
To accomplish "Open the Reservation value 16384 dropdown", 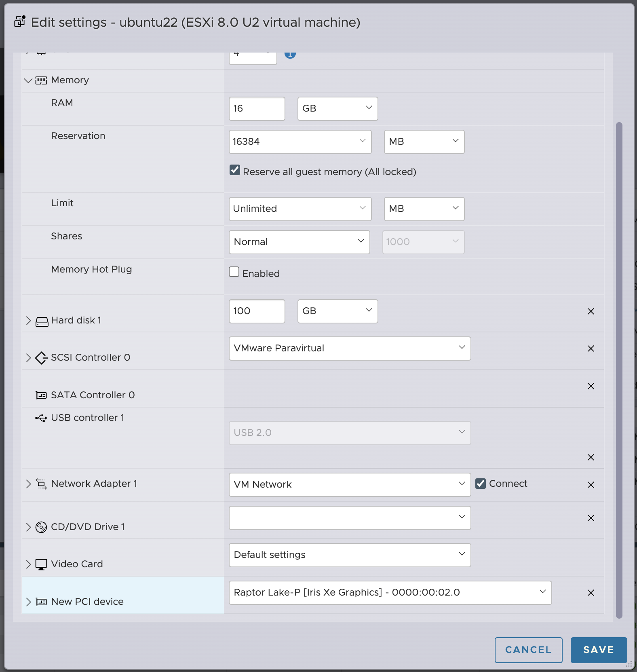I will [300, 142].
